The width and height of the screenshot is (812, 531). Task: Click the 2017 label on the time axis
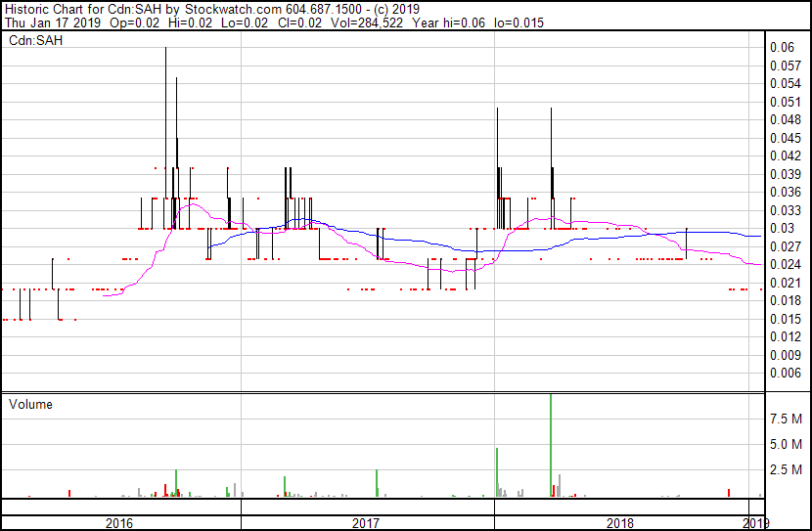coord(366,523)
